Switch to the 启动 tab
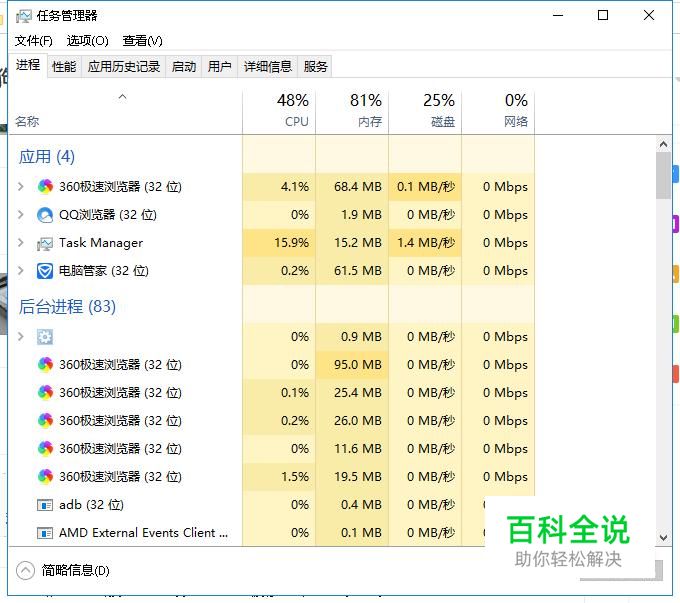This screenshot has height=603, width=680. coord(184,67)
